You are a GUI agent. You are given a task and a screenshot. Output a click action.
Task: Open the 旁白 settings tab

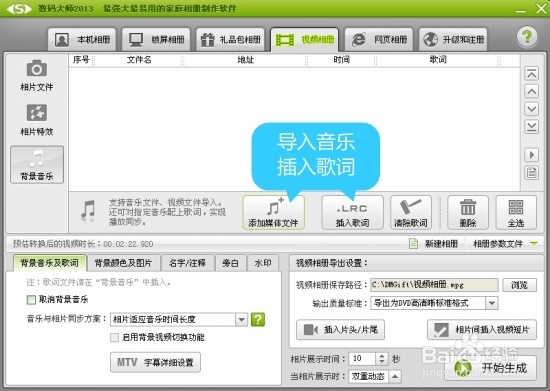pyautogui.click(x=230, y=263)
